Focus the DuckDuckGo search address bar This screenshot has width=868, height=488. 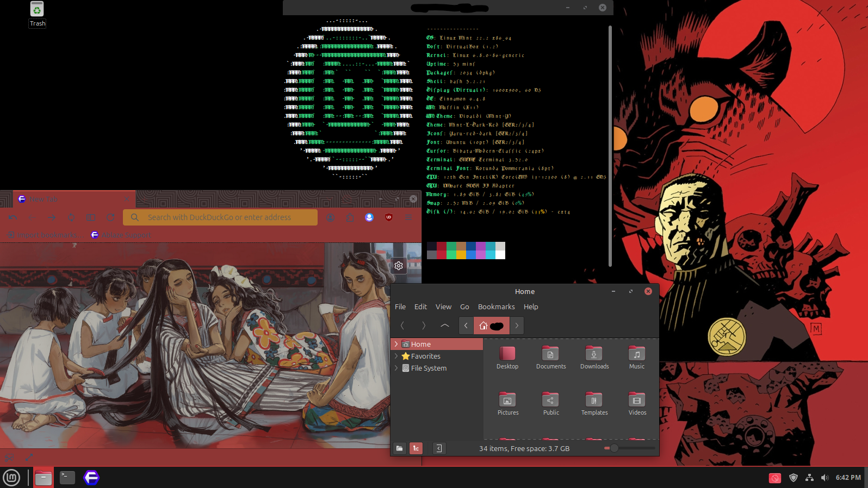tap(220, 217)
